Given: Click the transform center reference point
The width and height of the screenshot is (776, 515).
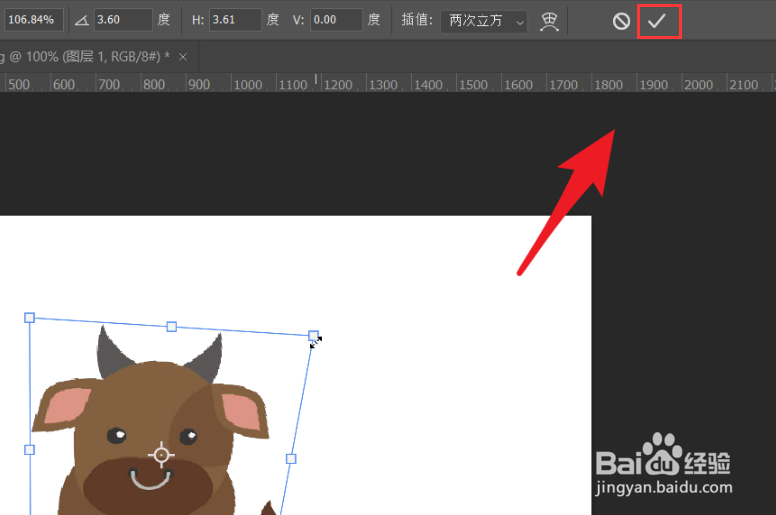Looking at the screenshot, I should (x=161, y=455).
